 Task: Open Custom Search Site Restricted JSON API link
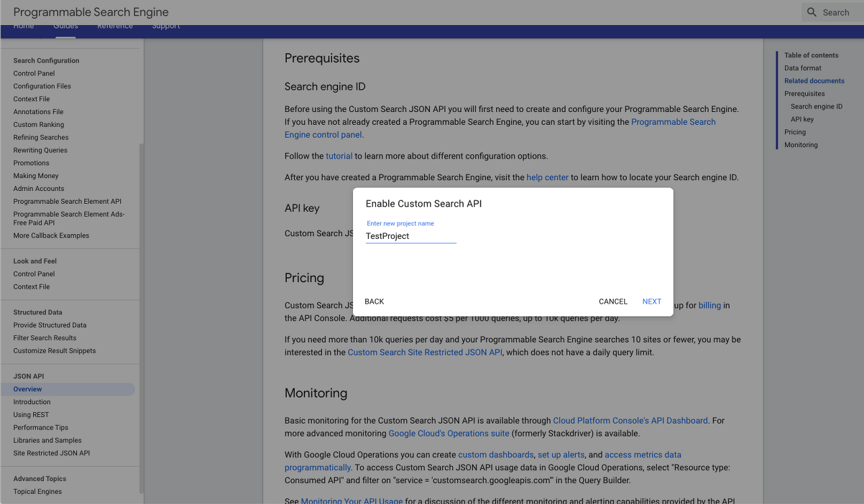click(425, 352)
